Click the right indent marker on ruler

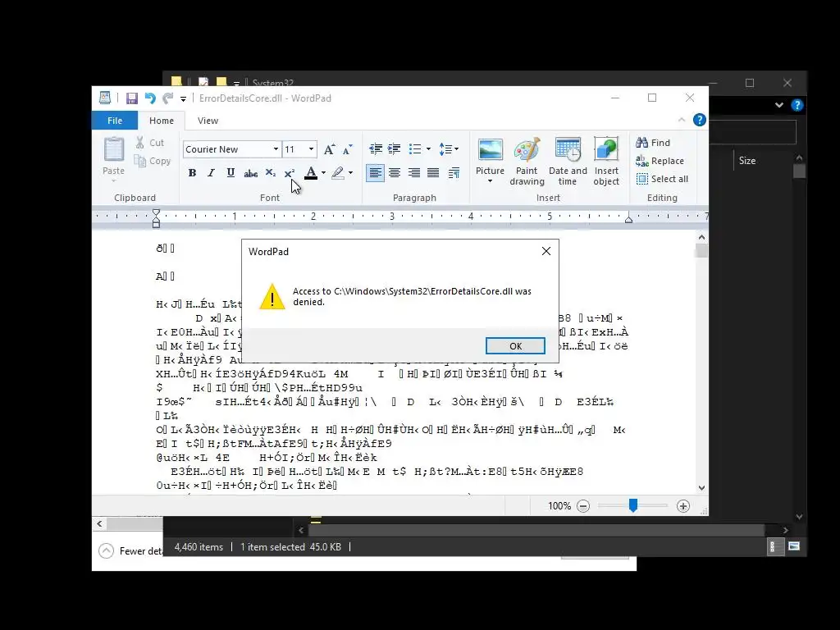pos(628,218)
